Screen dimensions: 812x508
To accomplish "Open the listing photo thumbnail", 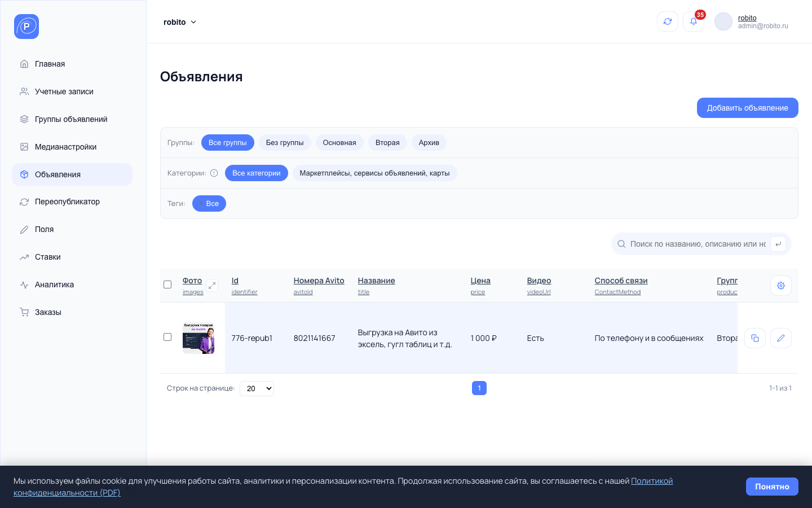I will pos(198,338).
